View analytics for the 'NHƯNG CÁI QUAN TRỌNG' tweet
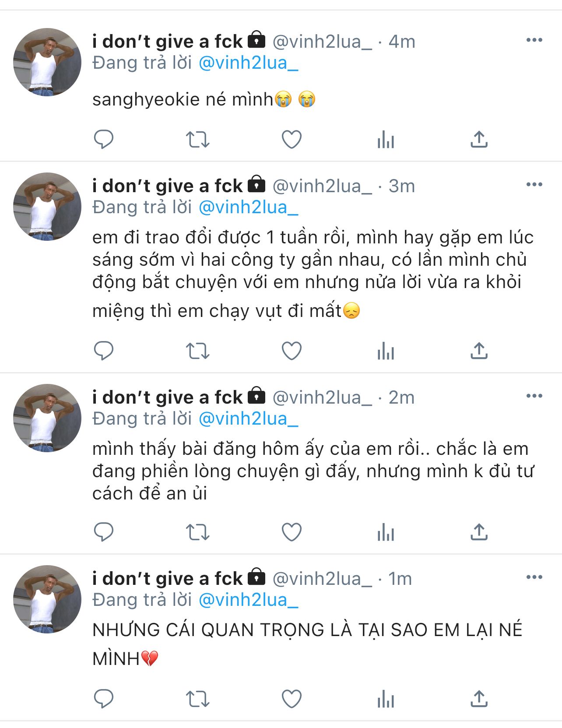Image resolution: width=562 pixels, height=728 pixels. [386, 699]
